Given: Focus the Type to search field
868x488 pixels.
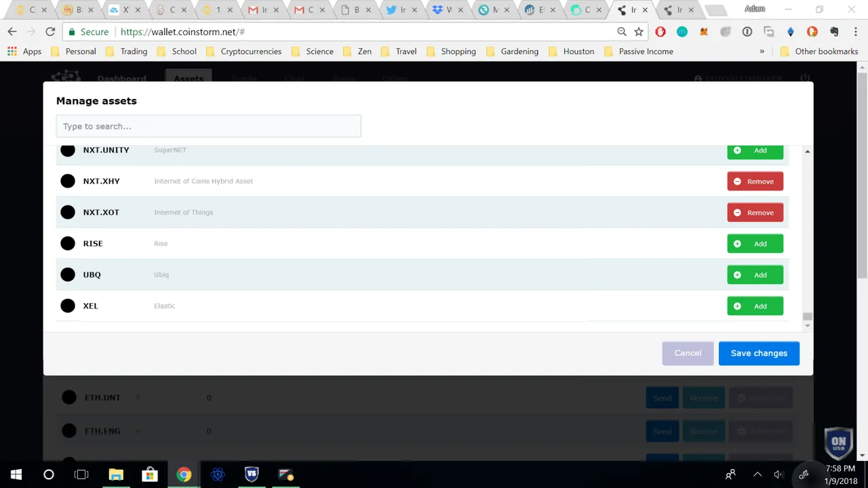Looking at the screenshot, I should pyautogui.click(x=208, y=126).
